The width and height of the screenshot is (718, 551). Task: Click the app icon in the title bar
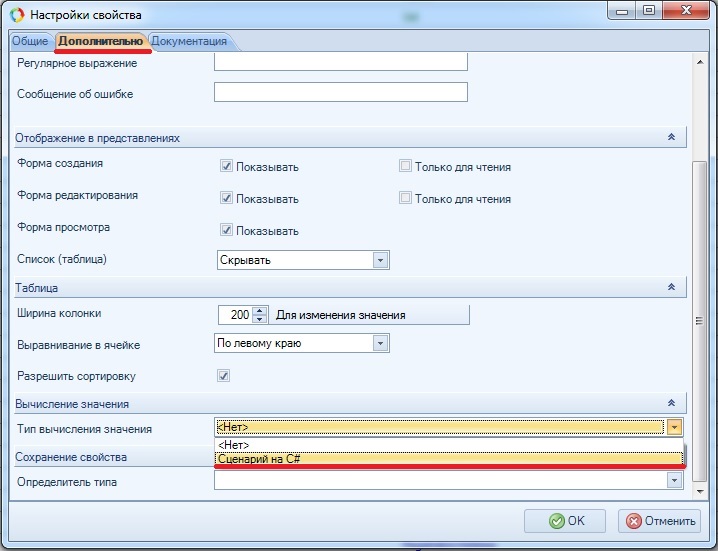click(x=17, y=15)
